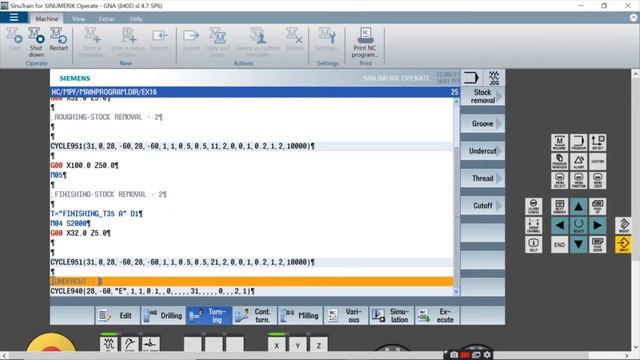
Task: Click the SELECT key in cursor pad
Action: pyautogui.click(x=578, y=225)
